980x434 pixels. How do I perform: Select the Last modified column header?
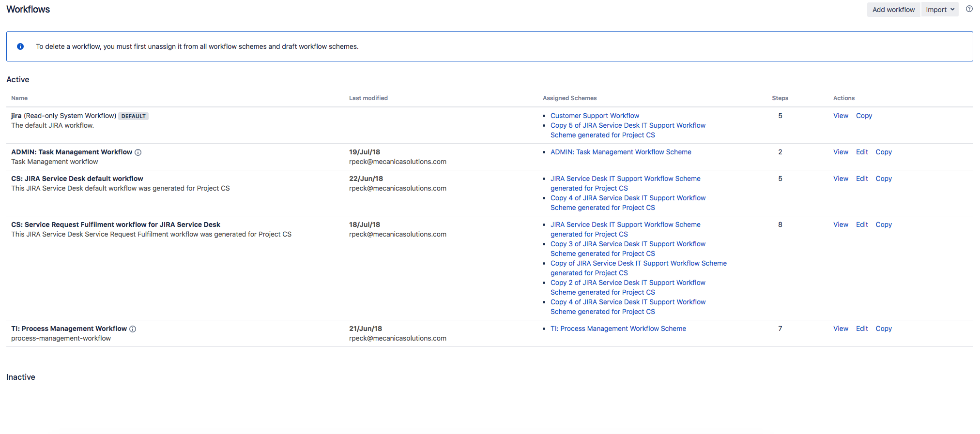368,98
